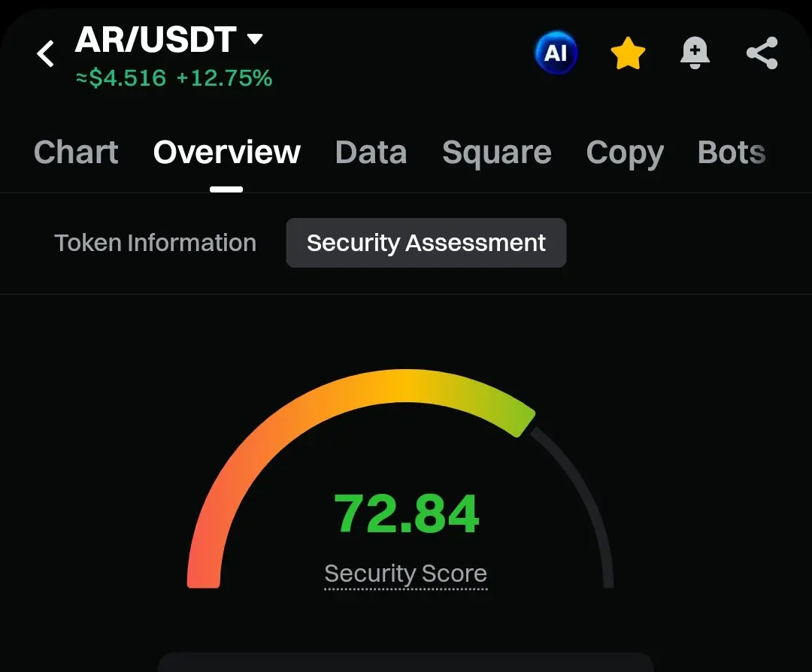This screenshot has height=672, width=812.
Task: Add a price alert with the bell icon
Action: pyautogui.click(x=695, y=53)
